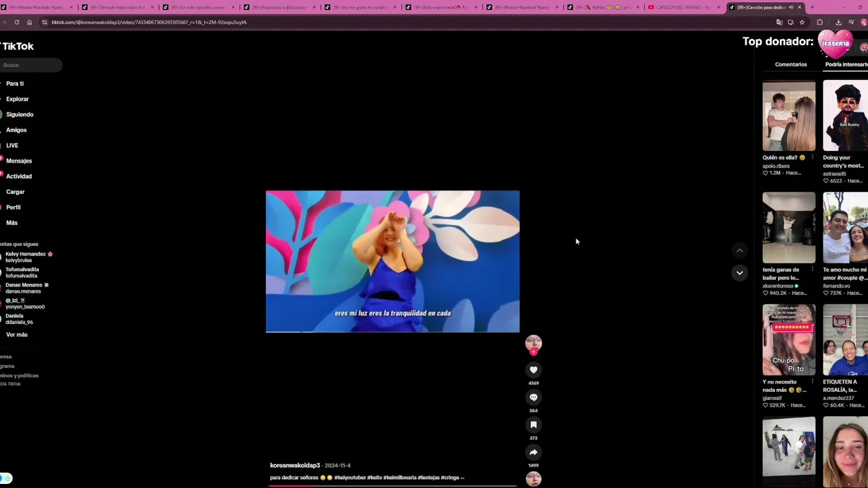Open Kelvy Hernandez followed account
Screen dimensions: 868x488
27,257
